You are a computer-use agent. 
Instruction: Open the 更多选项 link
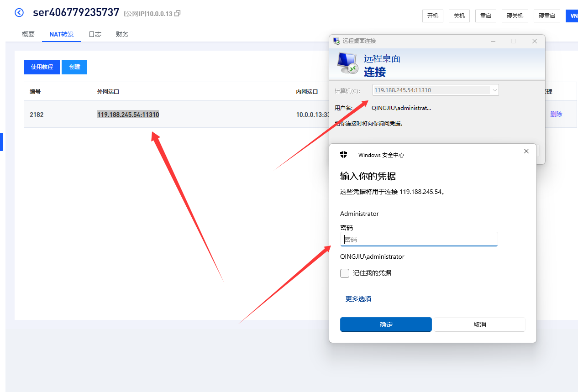(358, 299)
